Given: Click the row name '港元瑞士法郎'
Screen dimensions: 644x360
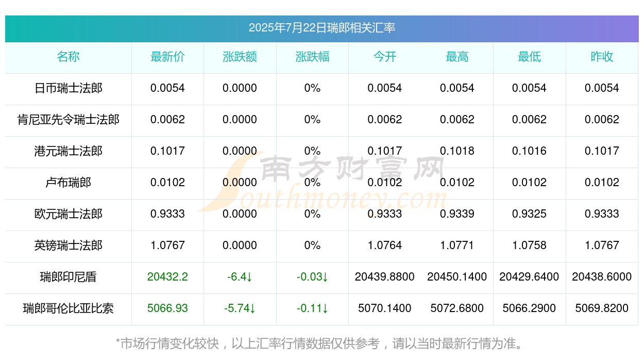Looking at the screenshot, I should point(69,151).
